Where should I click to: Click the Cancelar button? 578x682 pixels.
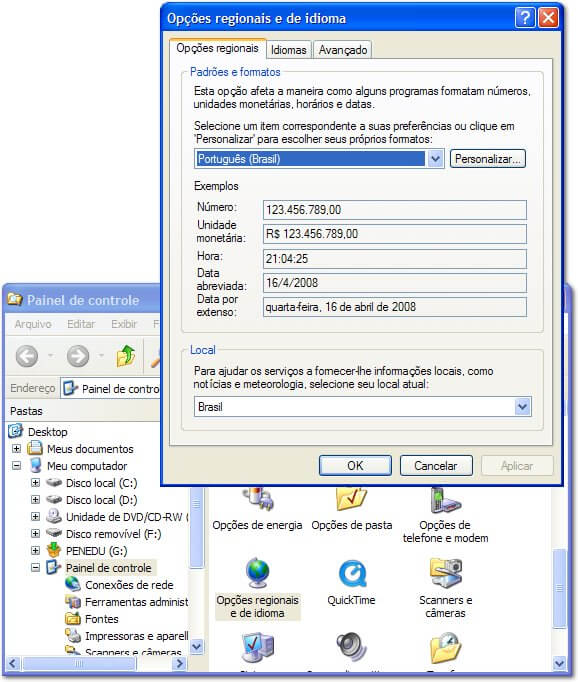(436, 466)
